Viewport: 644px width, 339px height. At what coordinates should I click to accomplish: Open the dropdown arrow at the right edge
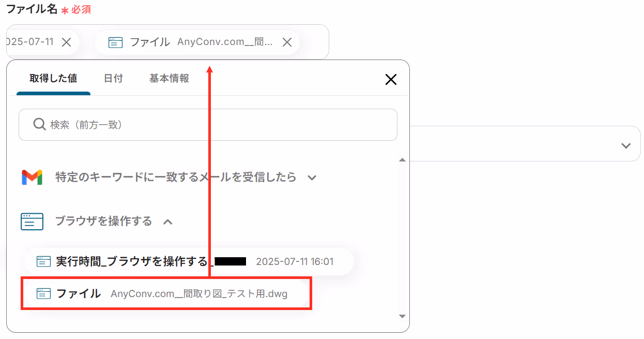click(626, 145)
